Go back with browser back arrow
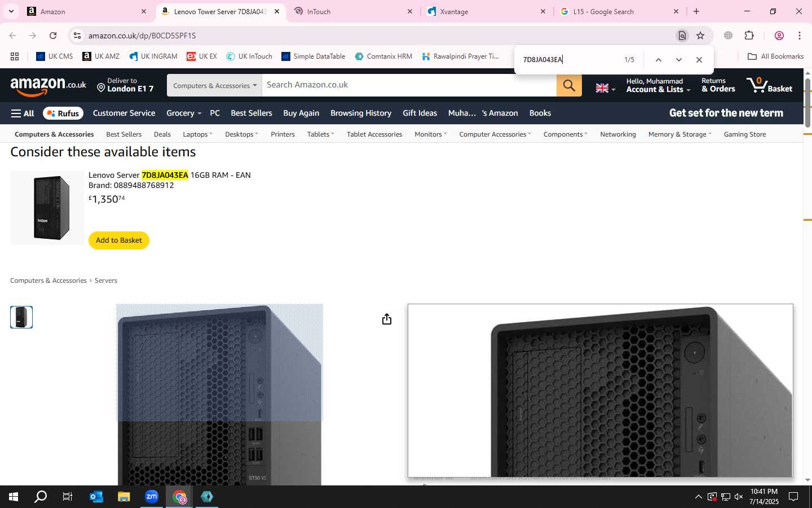Image resolution: width=812 pixels, height=508 pixels. point(12,36)
